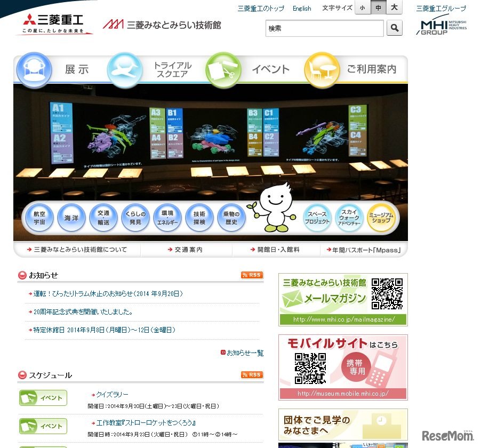Open the スカイウォークアドベンチャー round button
481x448 pixels.
coord(349,218)
